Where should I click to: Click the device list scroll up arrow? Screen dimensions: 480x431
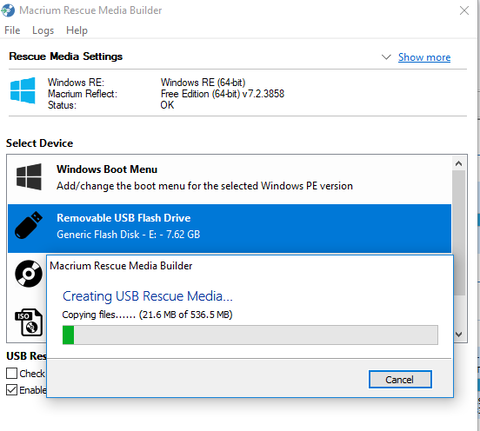coord(459,163)
